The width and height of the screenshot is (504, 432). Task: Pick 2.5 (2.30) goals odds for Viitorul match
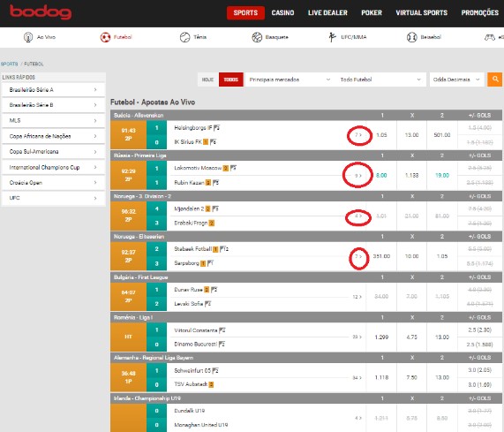[x=479, y=330]
